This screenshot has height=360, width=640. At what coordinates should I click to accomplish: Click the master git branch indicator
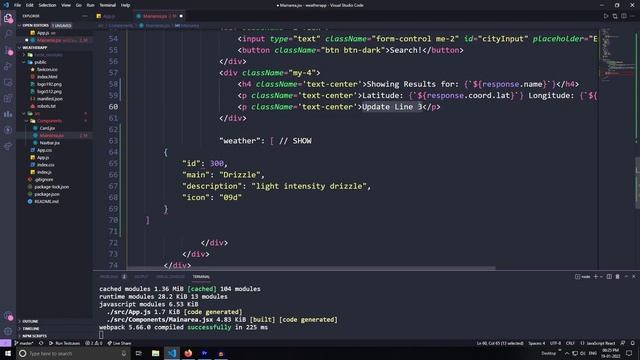click(x=24, y=343)
